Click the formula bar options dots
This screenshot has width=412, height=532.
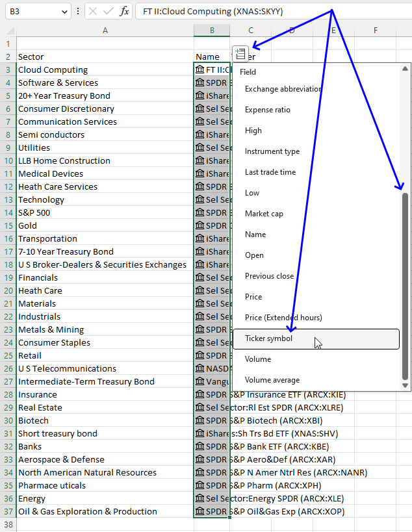click(78, 12)
